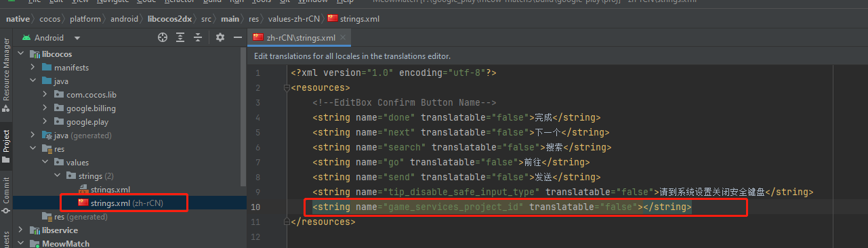
Task: Click the 'next' string line with 下一个
Action: click(460, 132)
